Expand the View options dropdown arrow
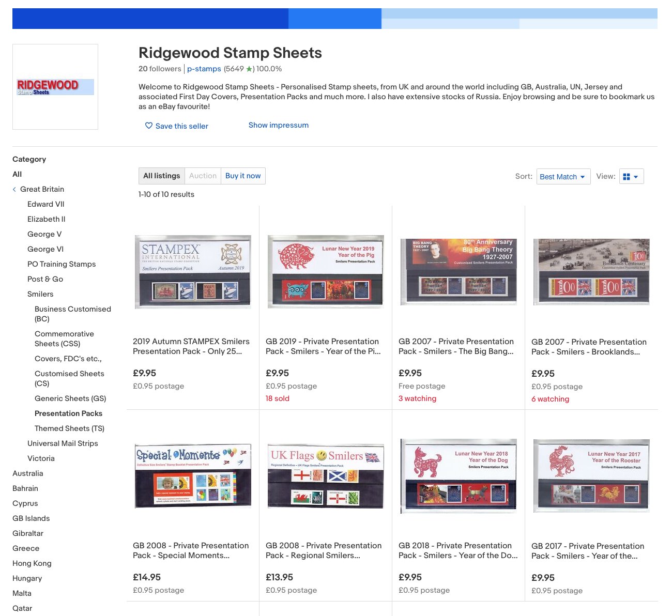 636,177
